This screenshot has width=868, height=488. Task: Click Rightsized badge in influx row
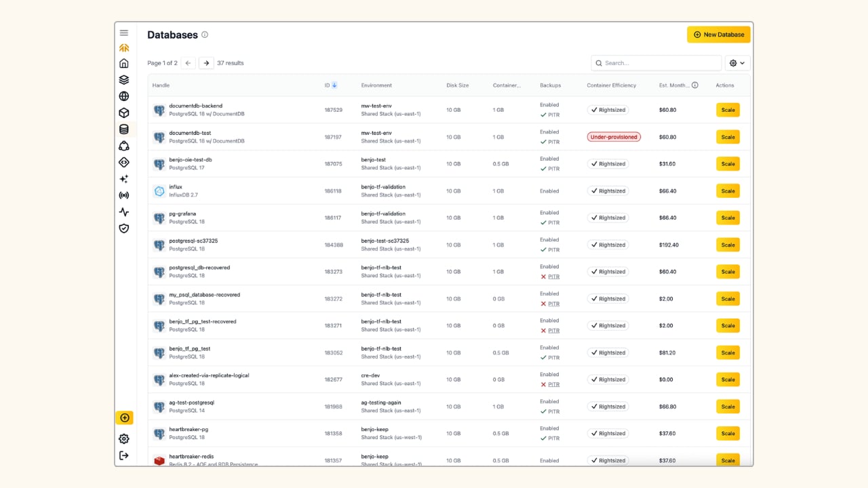click(608, 191)
